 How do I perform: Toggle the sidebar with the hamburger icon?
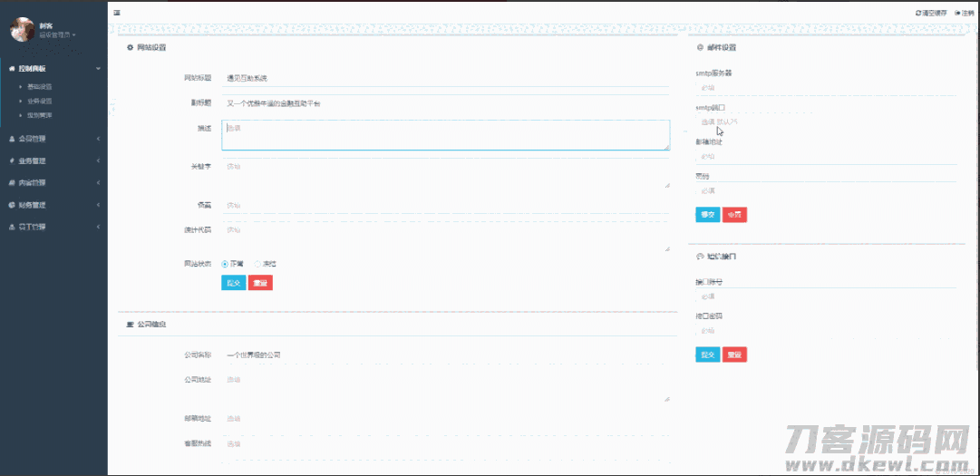click(117, 13)
